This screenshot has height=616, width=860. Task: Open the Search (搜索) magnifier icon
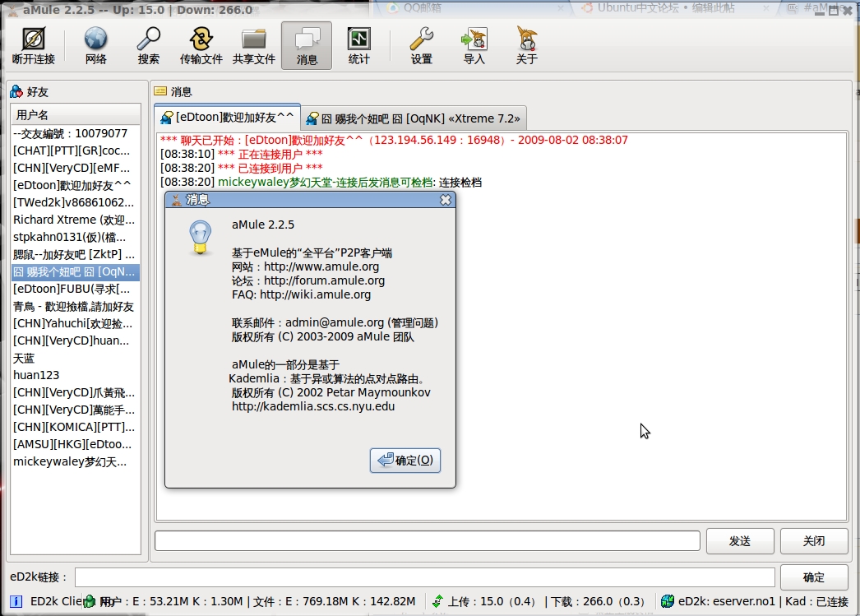point(148,45)
